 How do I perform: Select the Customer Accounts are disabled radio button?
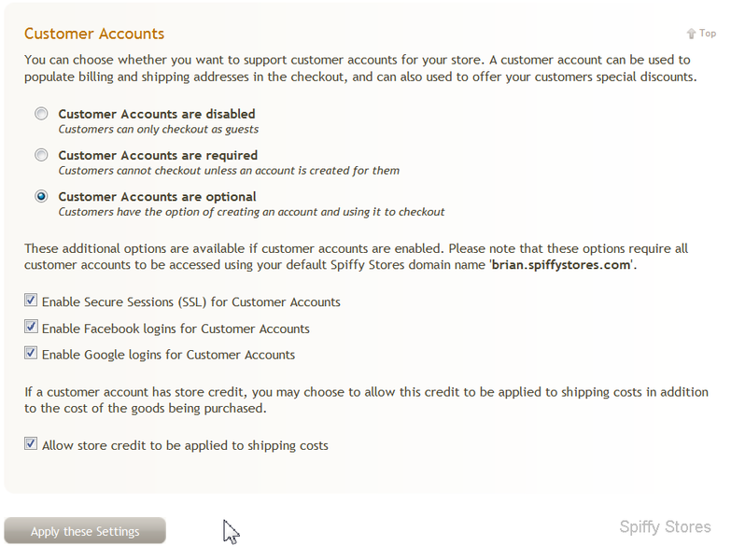[41, 114]
